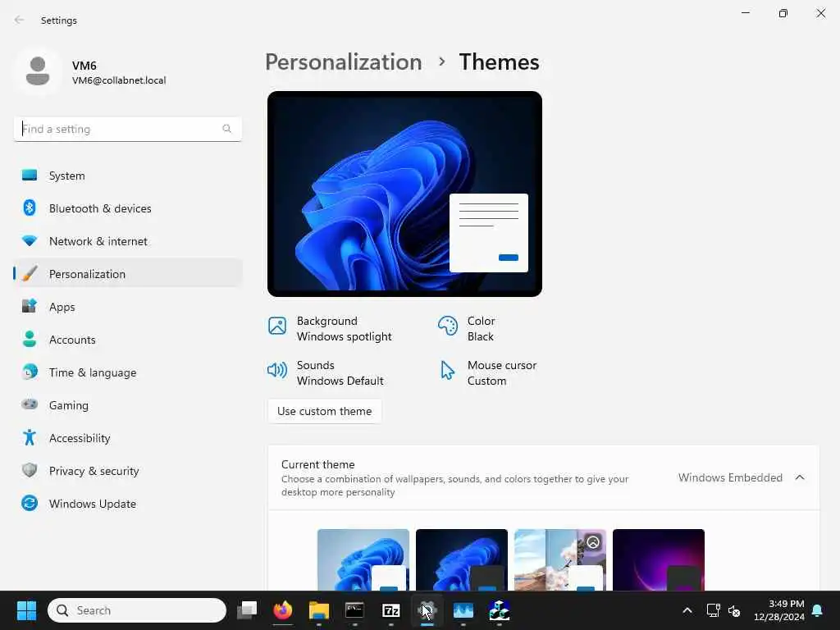Select the purple Glow theme thumbnail
Screen dimensions: 840x630
(x=659, y=559)
